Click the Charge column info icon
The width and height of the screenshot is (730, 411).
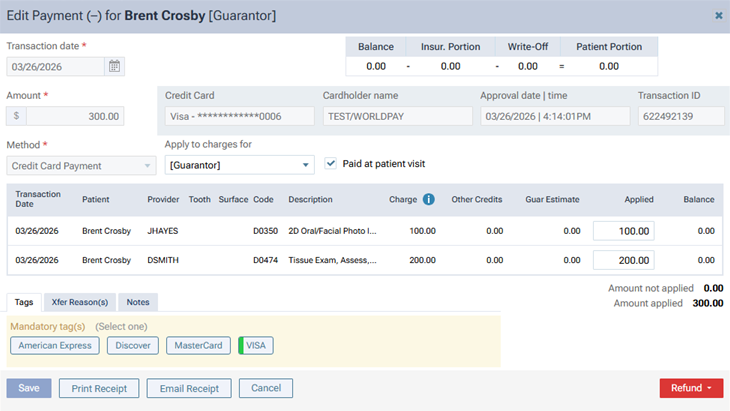[428, 199]
